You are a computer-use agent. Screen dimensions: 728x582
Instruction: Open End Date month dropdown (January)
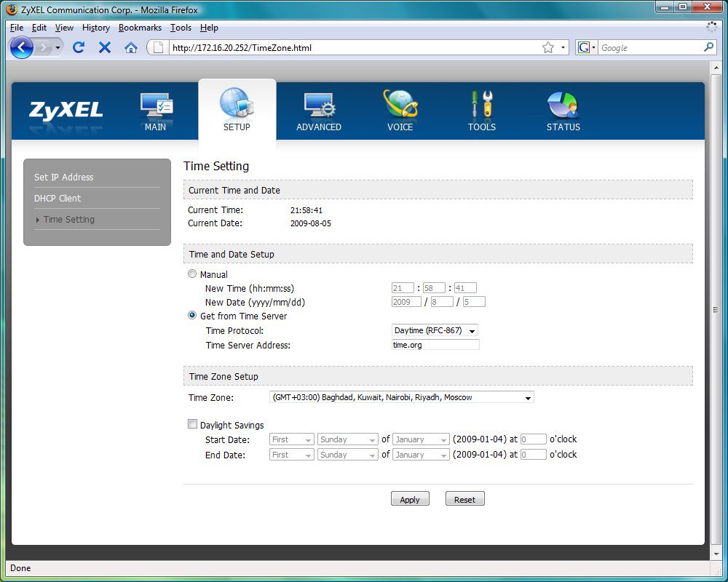point(421,455)
